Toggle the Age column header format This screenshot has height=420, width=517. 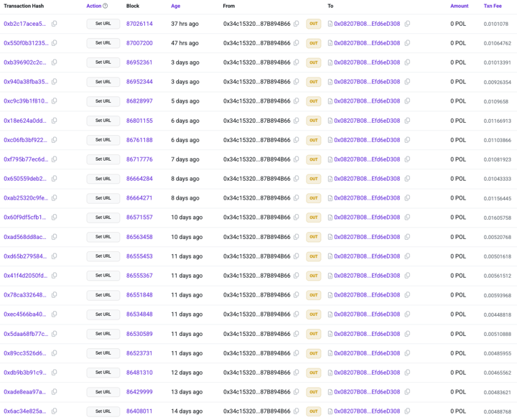[175, 6]
